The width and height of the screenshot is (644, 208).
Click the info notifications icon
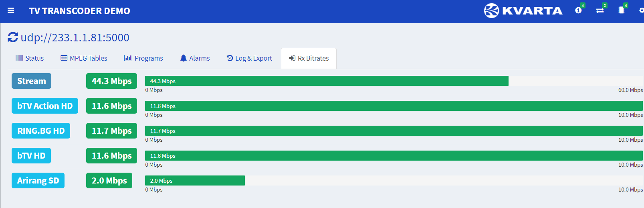click(578, 10)
